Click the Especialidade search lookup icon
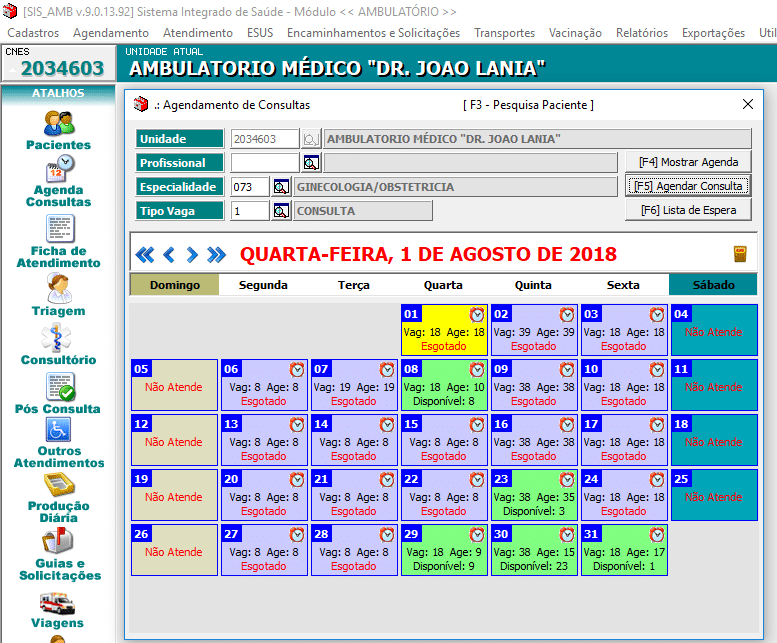 click(281, 187)
